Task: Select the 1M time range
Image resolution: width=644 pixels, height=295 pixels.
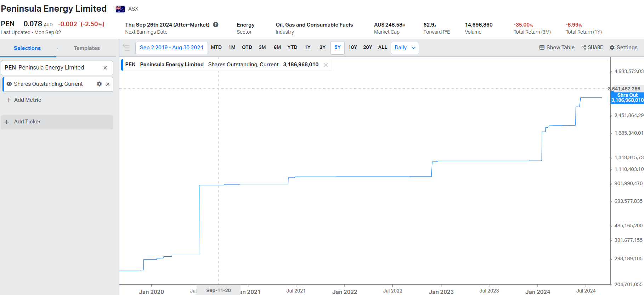Action: point(232,48)
